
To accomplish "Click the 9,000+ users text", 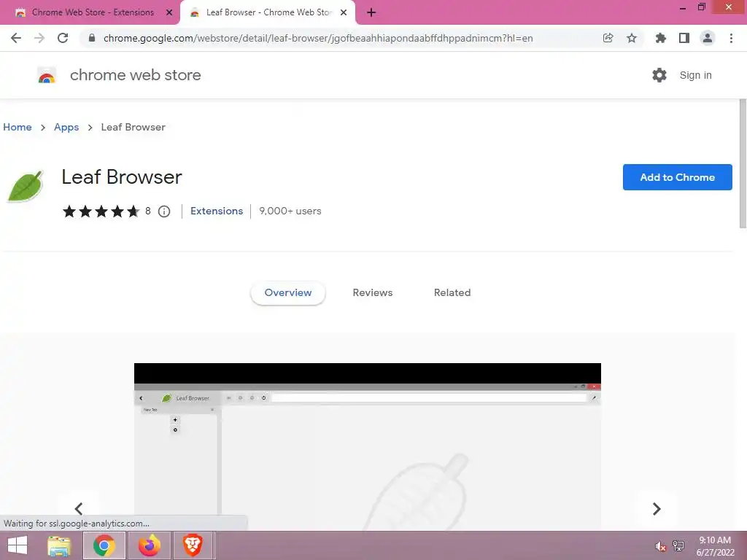I will coord(290,211).
